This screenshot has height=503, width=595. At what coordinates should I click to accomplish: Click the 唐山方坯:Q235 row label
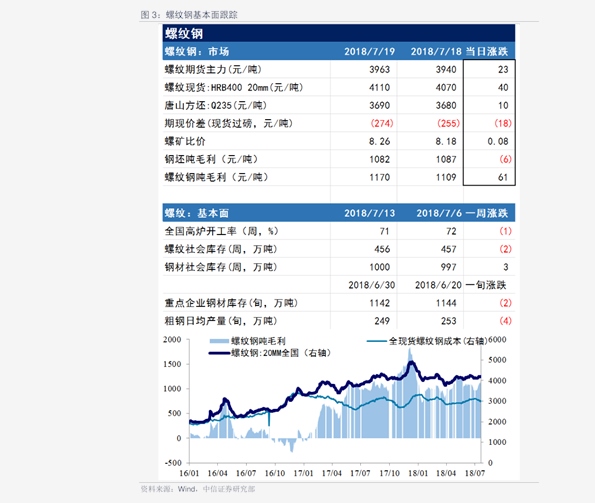[x=215, y=105]
